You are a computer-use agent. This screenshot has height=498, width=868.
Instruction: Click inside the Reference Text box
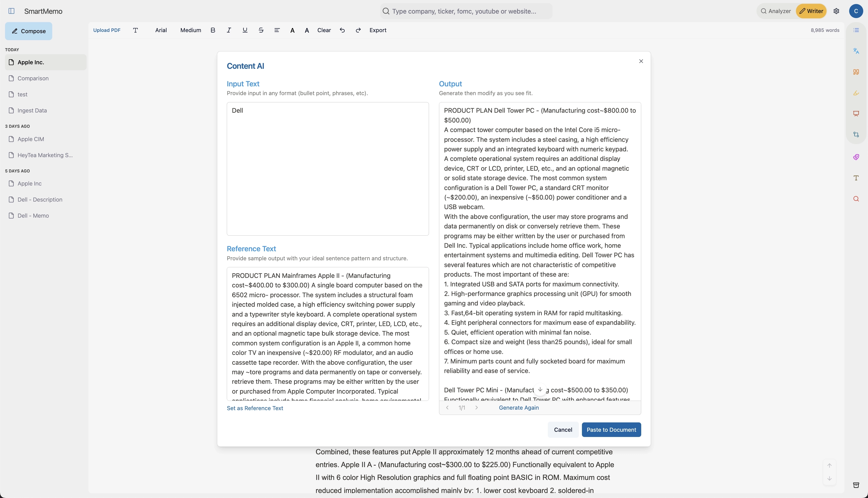click(328, 334)
